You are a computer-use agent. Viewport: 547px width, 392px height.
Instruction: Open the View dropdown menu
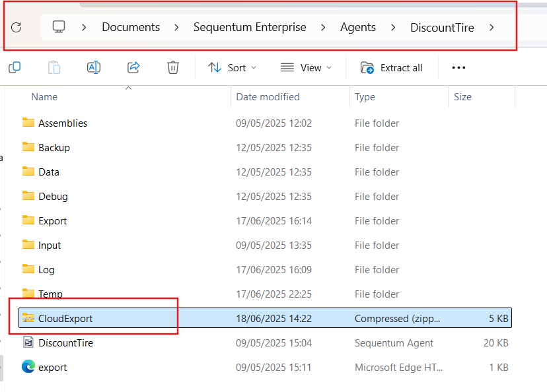click(x=306, y=67)
